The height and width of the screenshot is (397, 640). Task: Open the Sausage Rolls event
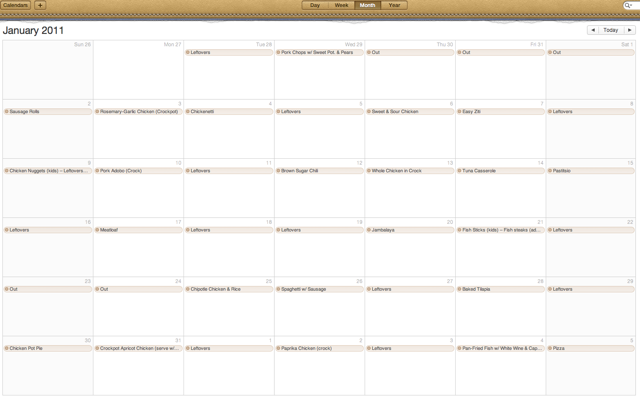(x=48, y=111)
